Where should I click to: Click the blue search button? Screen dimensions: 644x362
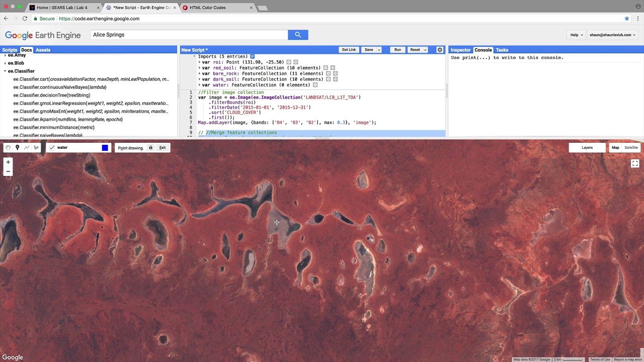coord(298,35)
